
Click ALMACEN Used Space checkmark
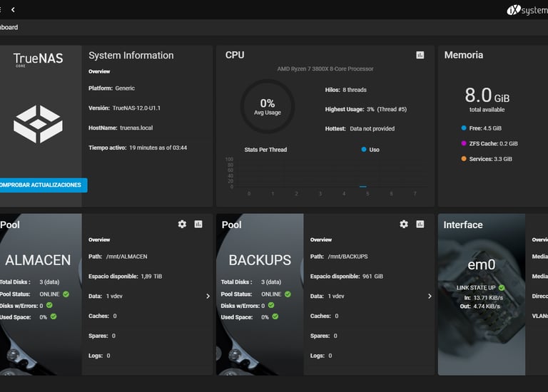54,316
